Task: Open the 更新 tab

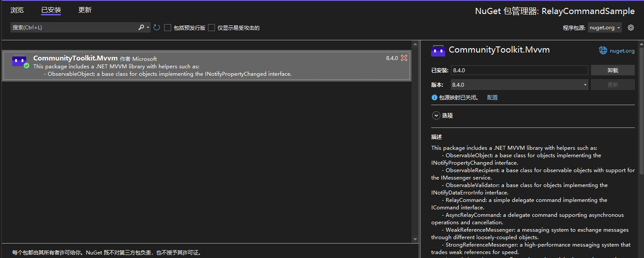Action: click(x=84, y=10)
